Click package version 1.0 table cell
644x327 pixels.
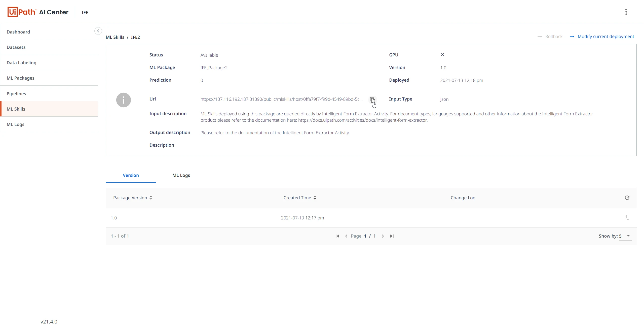click(x=114, y=218)
